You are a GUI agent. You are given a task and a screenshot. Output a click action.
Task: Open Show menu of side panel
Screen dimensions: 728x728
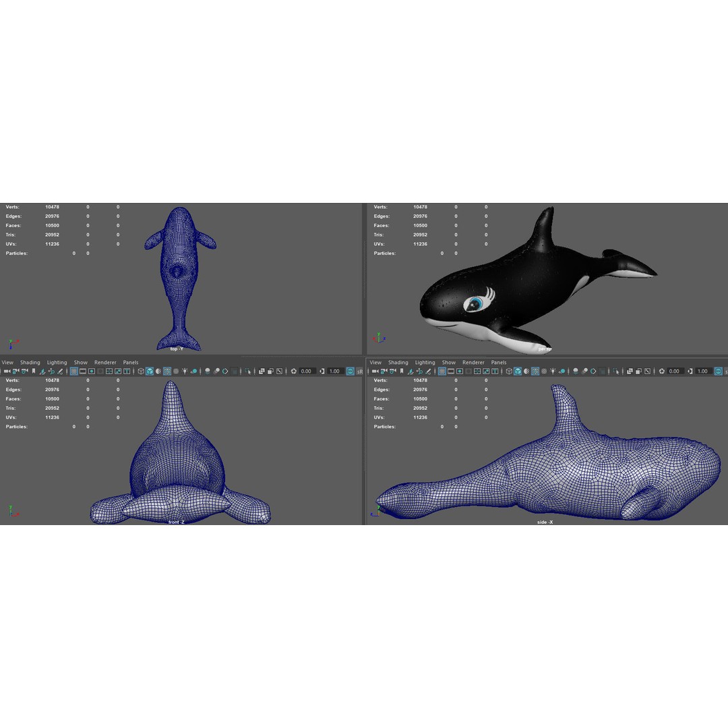[x=449, y=363]
